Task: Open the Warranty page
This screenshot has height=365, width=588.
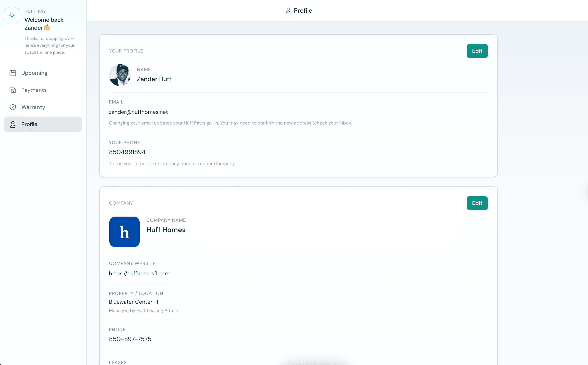Action: tap(33, 107)
